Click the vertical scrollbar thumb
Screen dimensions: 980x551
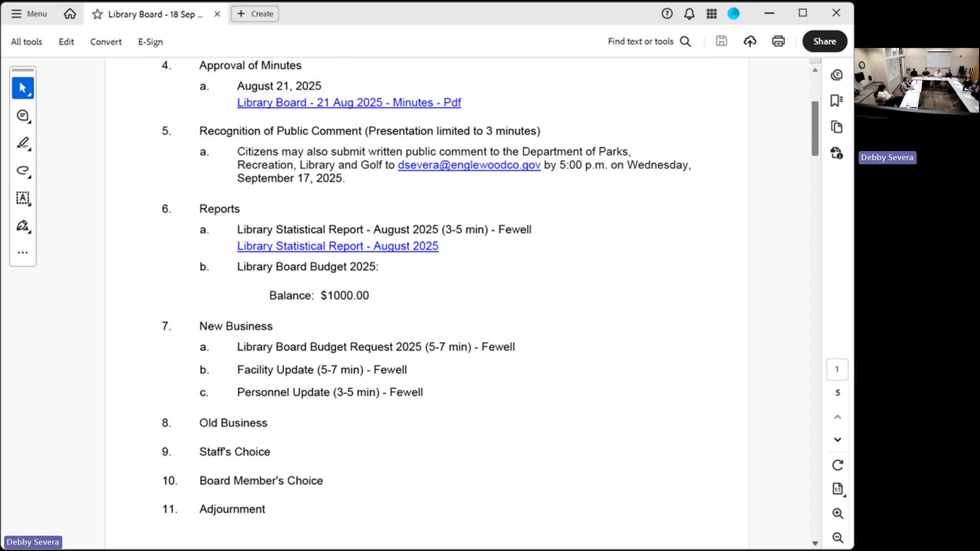[815, 128]
